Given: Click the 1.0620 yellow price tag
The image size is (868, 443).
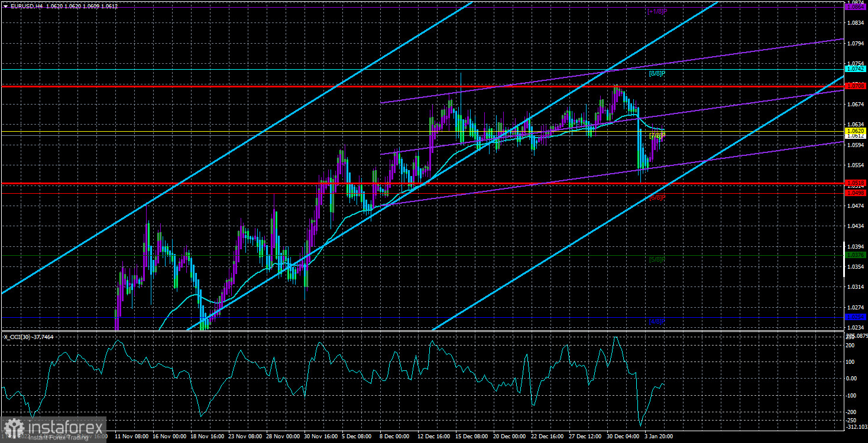Looking at the screenshot, I should coord(856,131).
